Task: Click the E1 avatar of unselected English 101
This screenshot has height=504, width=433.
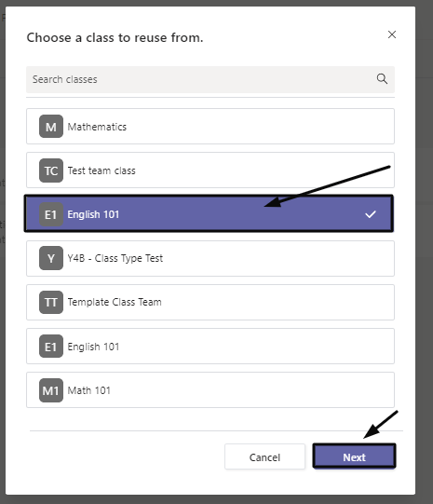Action: [51, 347]
